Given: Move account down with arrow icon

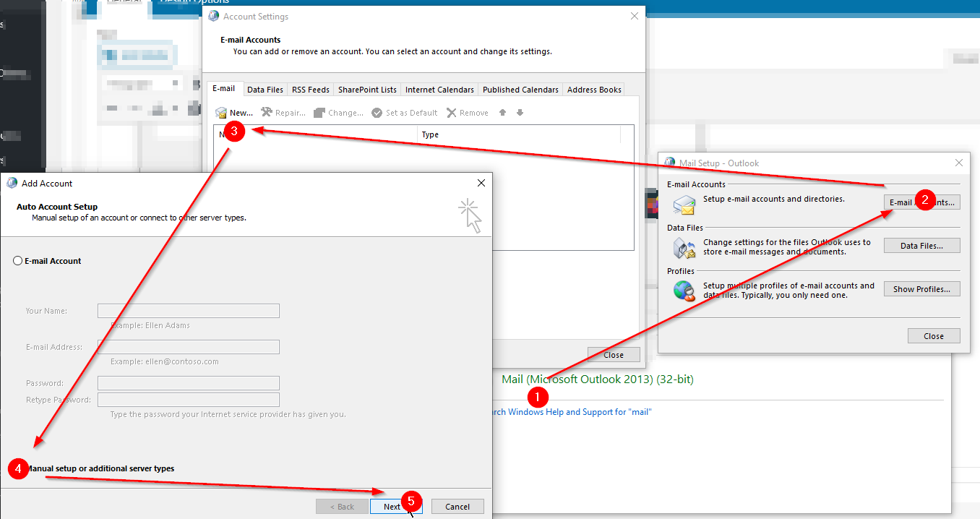Looking at the screenshot, I should (520, 113).
